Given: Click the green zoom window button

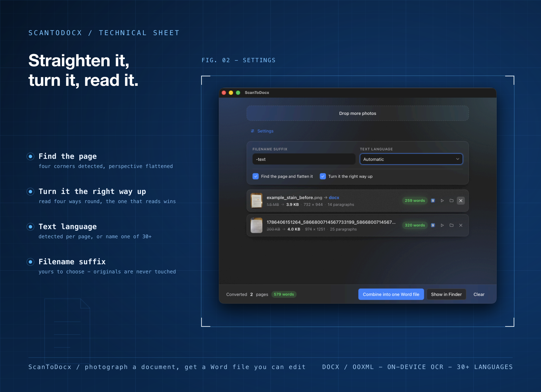Looking at the screenshot, I should point(238,93).
